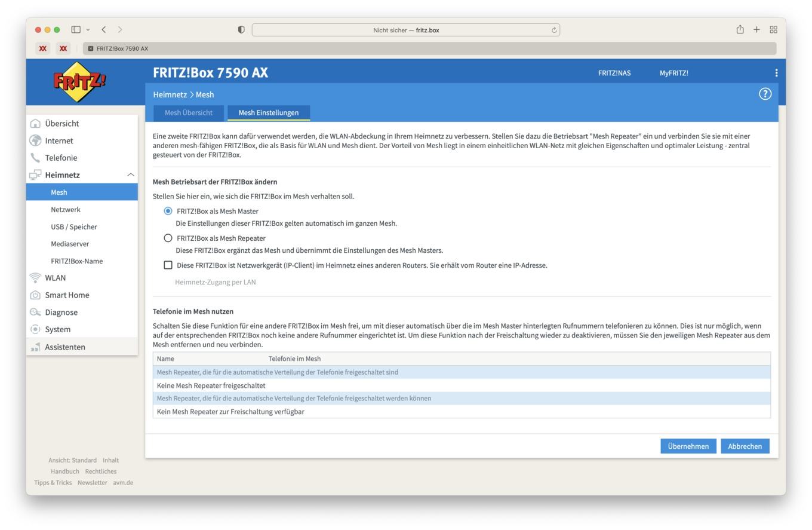Click the Assistenten icon
812x530 pixels.
pos(35,347)
